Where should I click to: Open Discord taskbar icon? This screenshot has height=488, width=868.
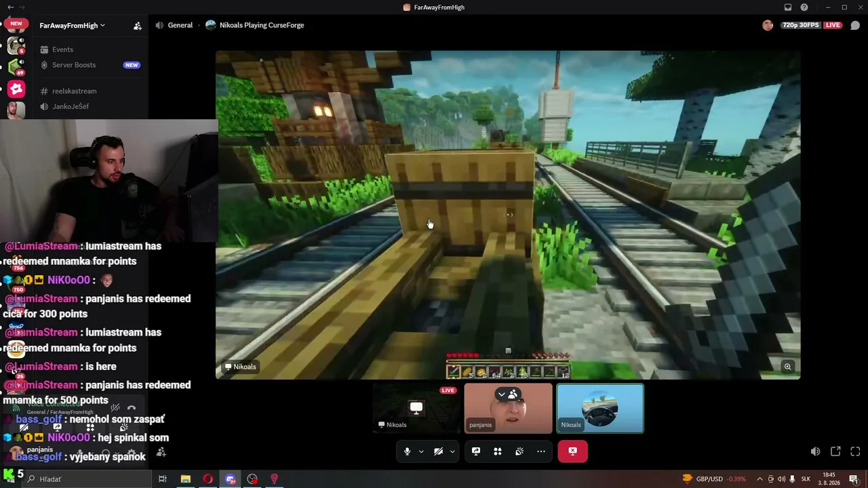(x=230, y=479)
